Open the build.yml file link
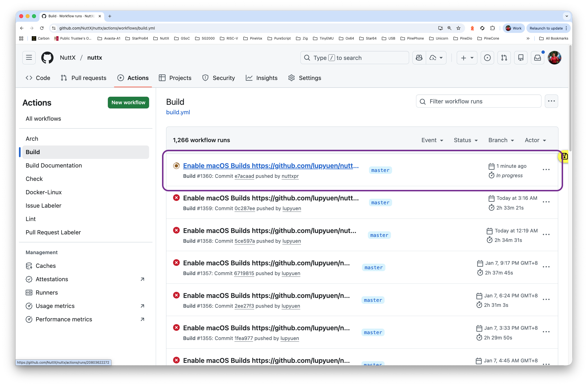The height and width of the screenshot is (386, 588). [x=178, y=112]
